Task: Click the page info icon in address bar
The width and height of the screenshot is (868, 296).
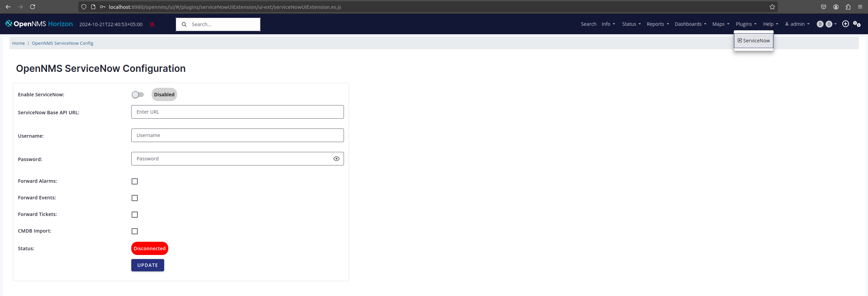Action: pyautogui.click(x=93, y=7)
